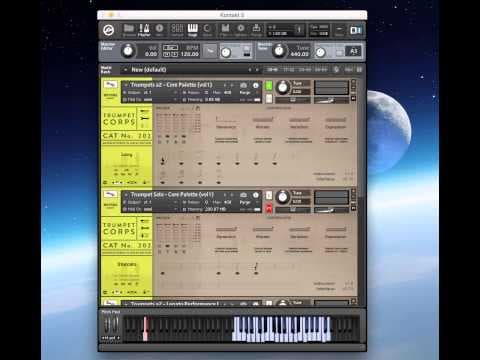
Task: Click the red keyswitch key on keyboard
Action: coord(145,329)
